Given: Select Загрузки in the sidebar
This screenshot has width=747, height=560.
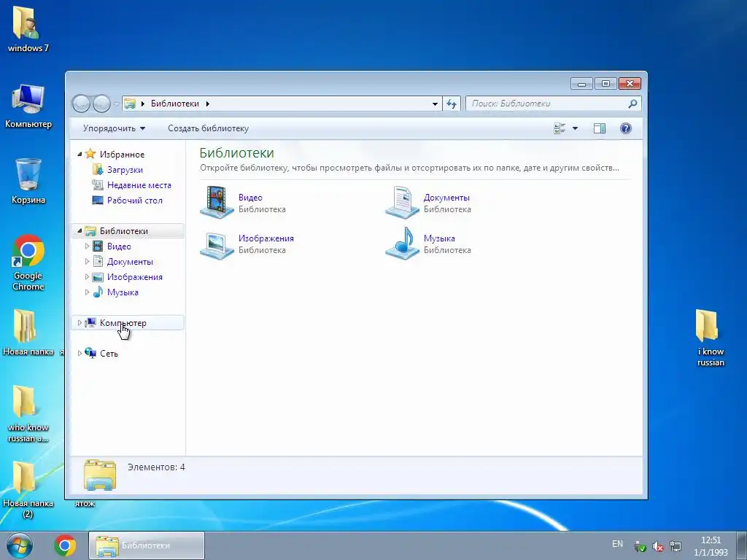Looking at the screenshot, I should tap(125, 169).
